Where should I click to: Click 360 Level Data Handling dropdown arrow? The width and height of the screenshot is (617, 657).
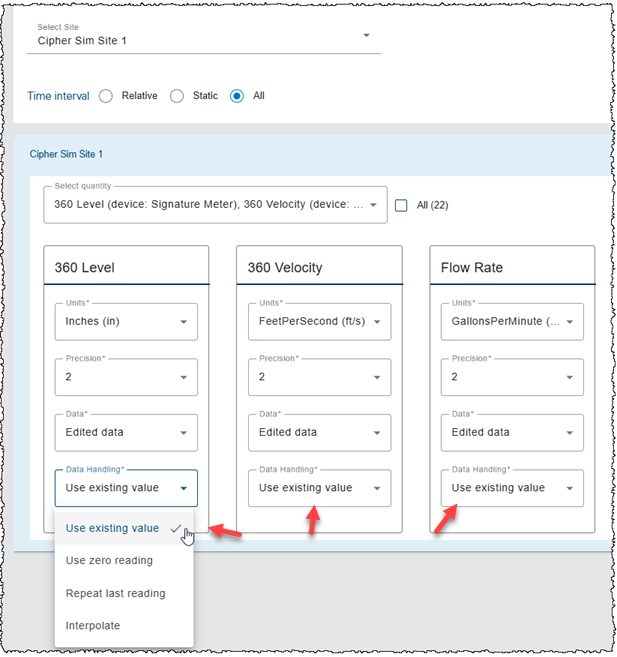point(184,489)
